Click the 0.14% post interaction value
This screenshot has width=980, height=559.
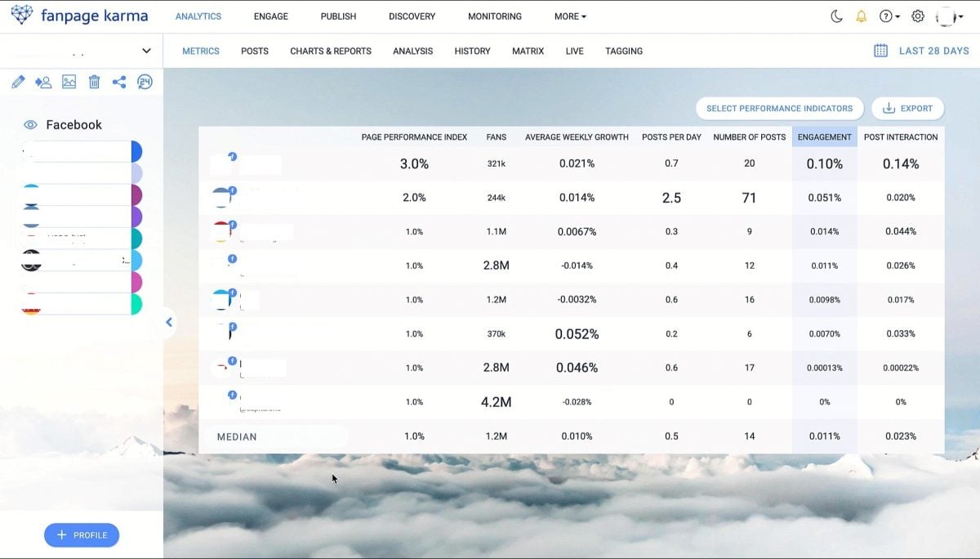[x=901, y=163]
